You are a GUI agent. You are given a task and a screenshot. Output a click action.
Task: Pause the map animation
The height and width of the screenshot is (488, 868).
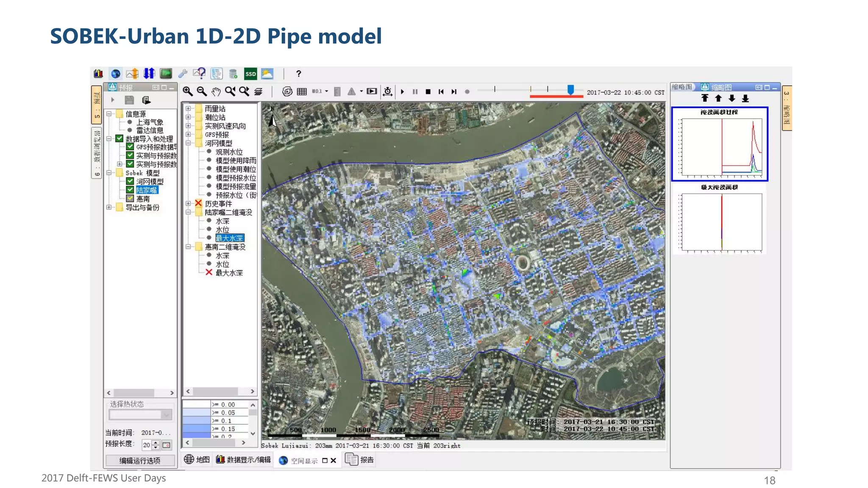415,91
